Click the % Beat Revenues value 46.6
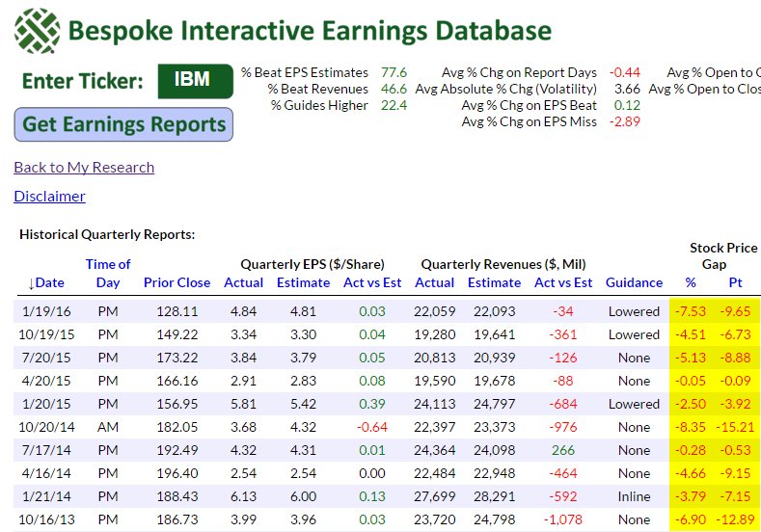 tap(394, 90)
